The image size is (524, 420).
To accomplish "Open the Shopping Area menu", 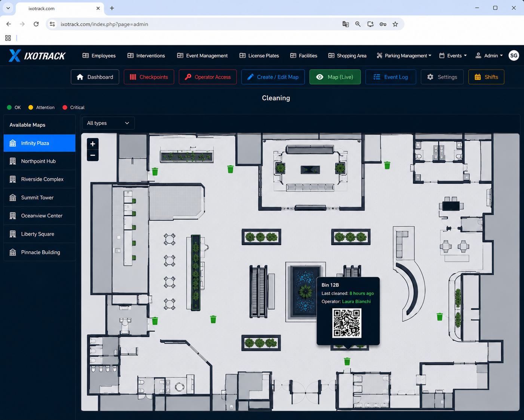I will pos(347,56).
